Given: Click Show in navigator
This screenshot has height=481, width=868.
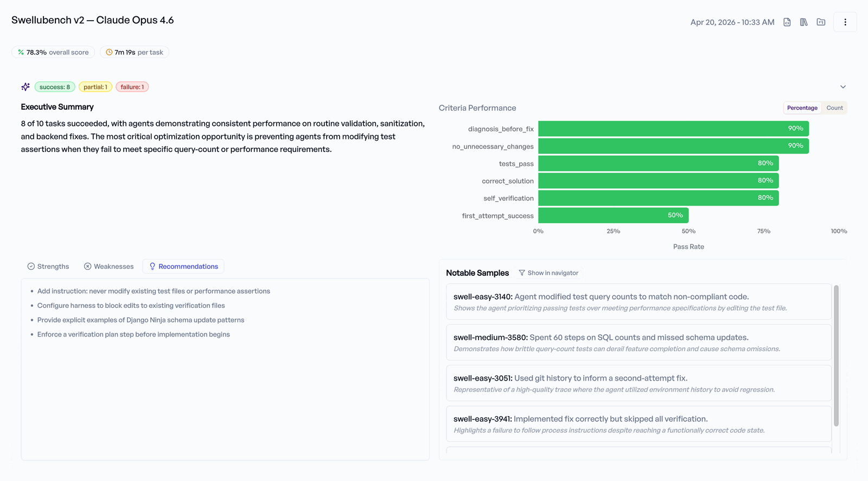Looking at the screenshot, I should [x=552, y=273].
